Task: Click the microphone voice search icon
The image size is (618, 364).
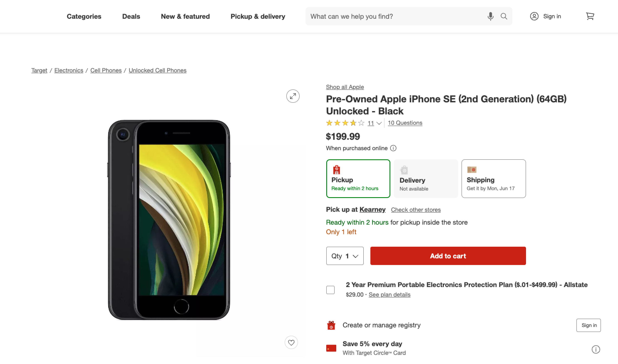Action: click(x=490, y=16)
